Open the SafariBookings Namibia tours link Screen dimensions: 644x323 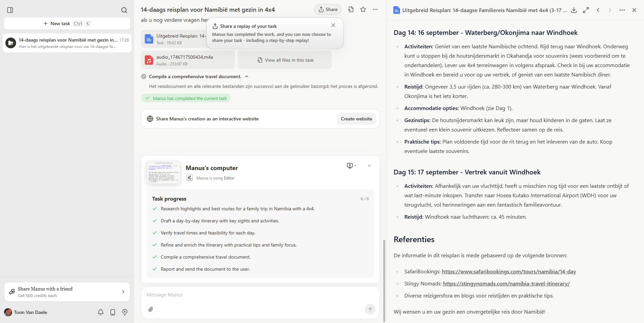(x=509, y=272)
